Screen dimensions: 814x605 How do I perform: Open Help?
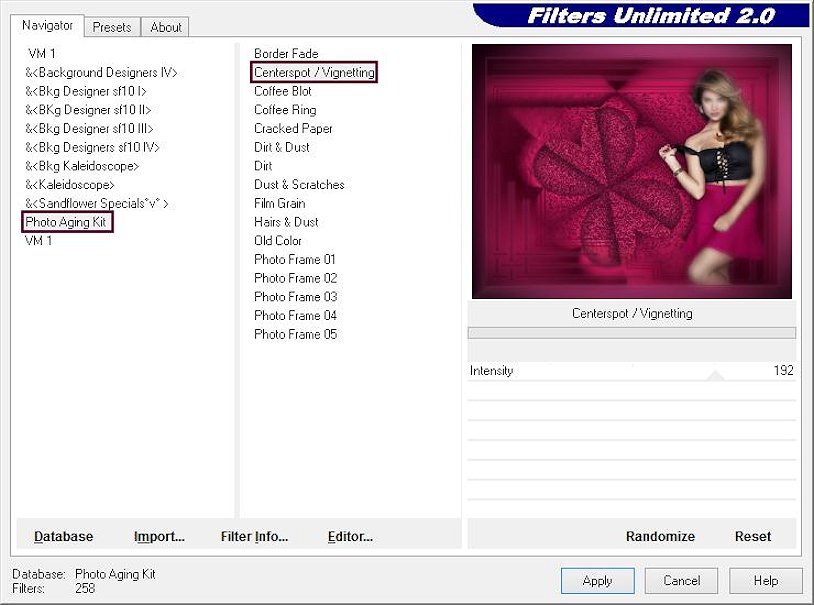[x=766, y=581]
